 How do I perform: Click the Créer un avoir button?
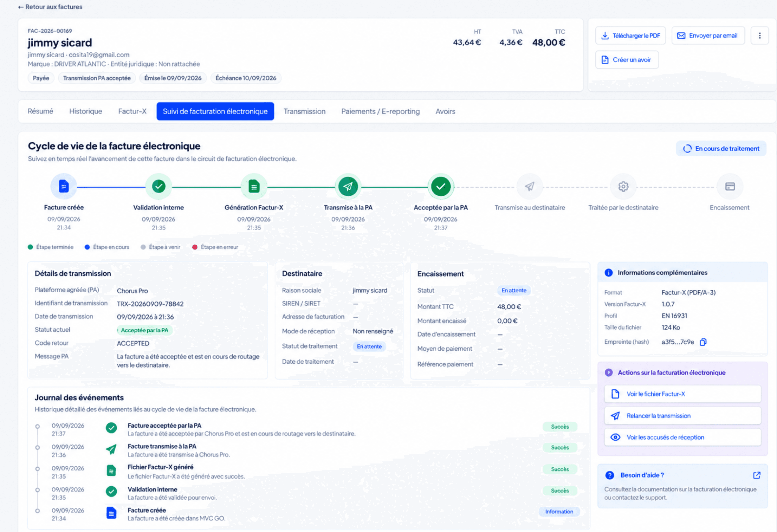coord(627,60)
